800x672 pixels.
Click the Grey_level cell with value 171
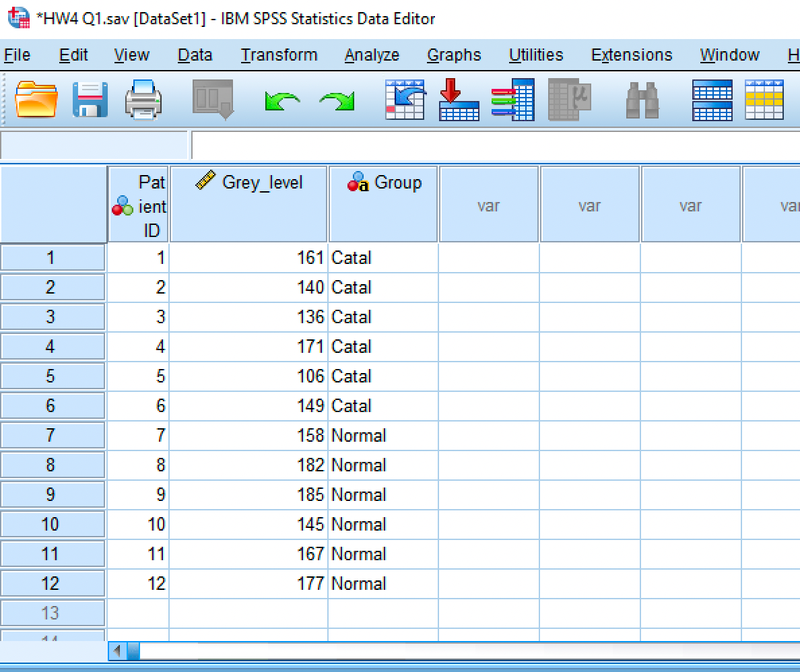[248, 347]
